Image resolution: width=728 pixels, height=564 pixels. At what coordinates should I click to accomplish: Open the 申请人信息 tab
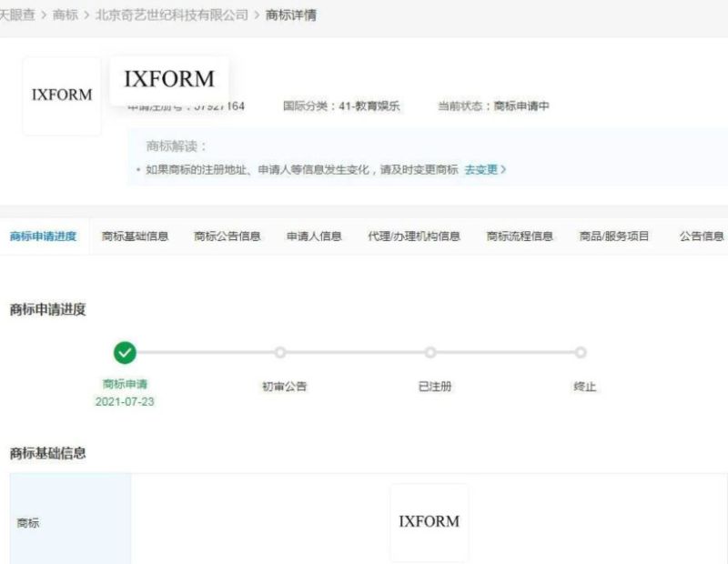(314, 237)
